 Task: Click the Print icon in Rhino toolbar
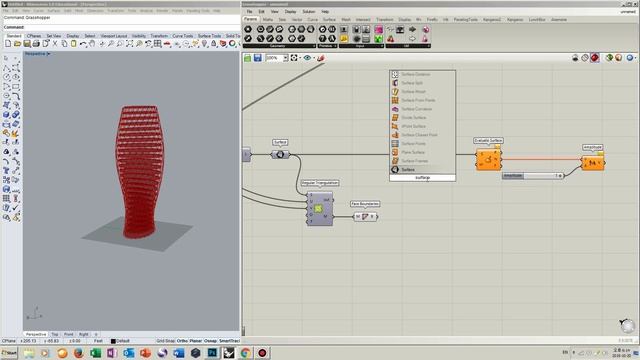[x=36, y=44]
